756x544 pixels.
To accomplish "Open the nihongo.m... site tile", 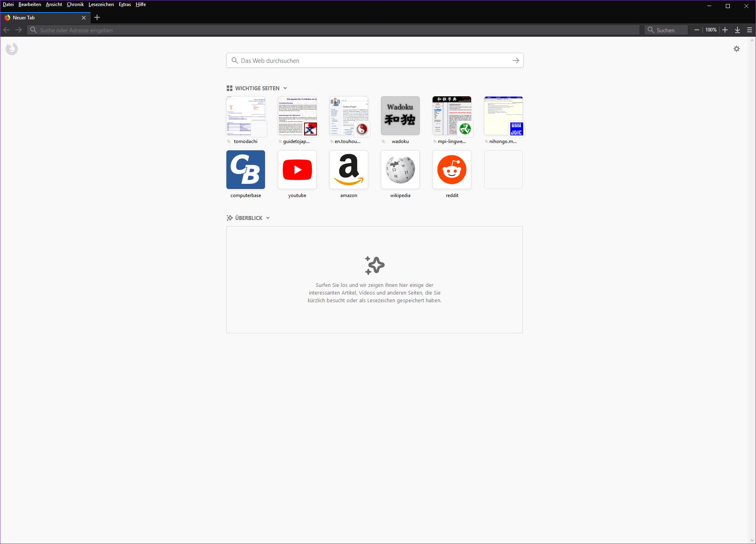I will click(503, 116).
